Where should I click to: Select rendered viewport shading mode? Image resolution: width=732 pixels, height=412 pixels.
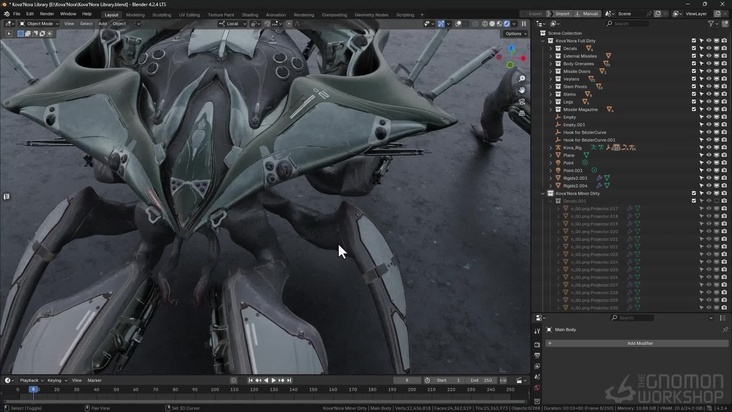pos(507,23)
